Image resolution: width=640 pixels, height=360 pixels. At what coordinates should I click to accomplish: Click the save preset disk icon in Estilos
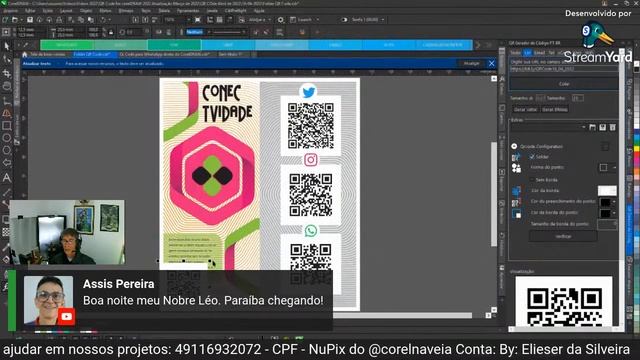point(602,128)
